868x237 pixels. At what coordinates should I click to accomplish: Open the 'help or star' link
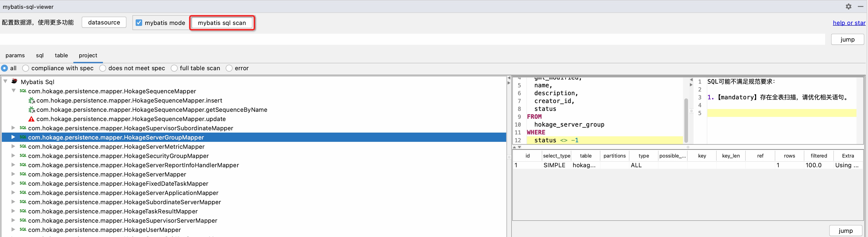849,23
